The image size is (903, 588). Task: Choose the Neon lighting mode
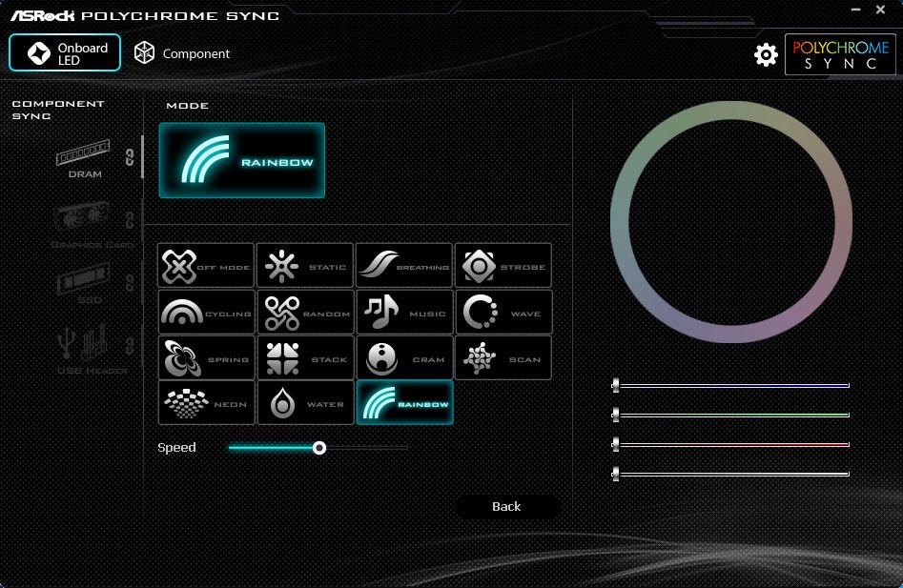(206, 403)
